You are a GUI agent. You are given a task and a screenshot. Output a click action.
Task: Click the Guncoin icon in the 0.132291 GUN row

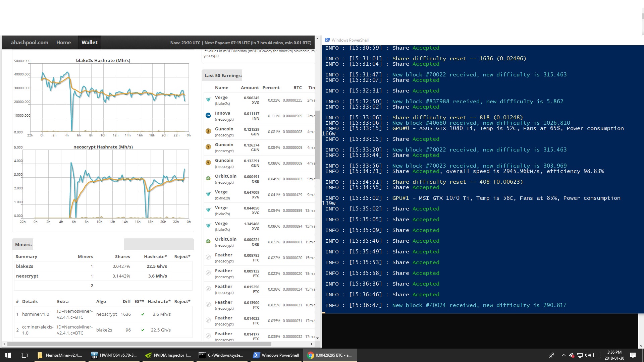[x=208, y=163]
